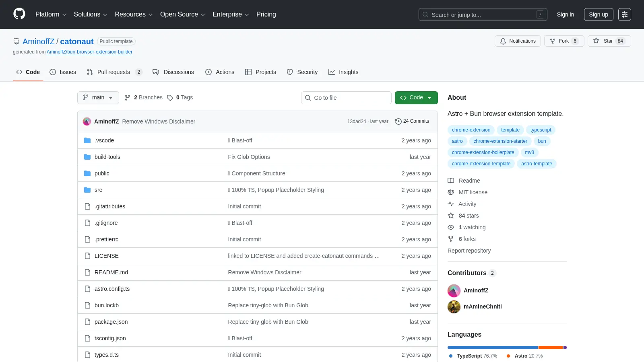
Task: Open the bun-browser-extension-builder template link
Action: (x=89, y=52)
